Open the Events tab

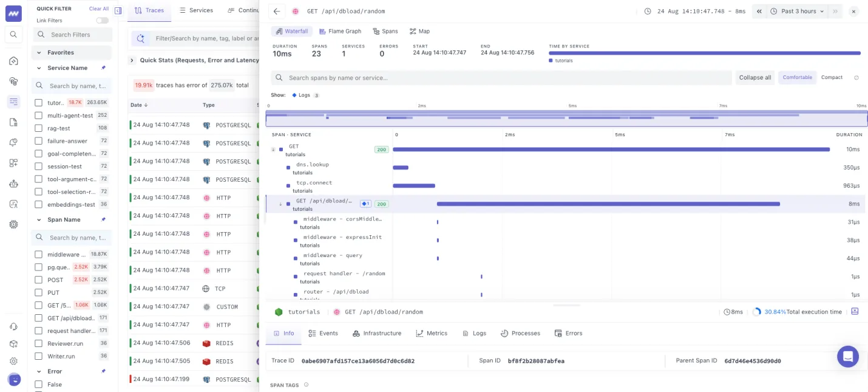[x=323, y=333]
